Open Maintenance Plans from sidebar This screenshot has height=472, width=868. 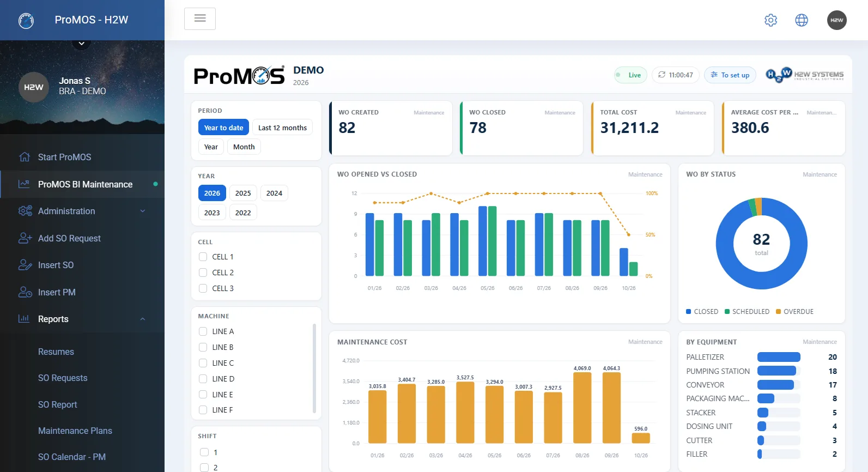coord(75,431)
